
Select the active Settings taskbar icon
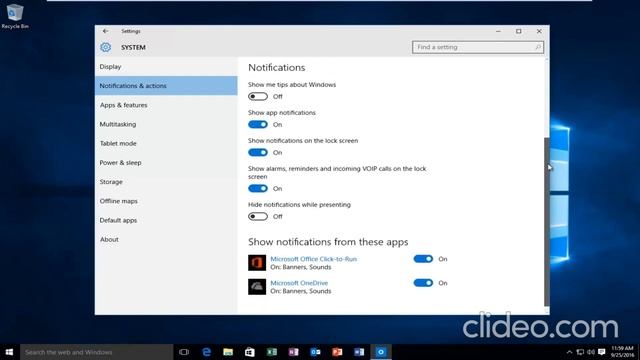pyautogui.click(x=381, y=352)
